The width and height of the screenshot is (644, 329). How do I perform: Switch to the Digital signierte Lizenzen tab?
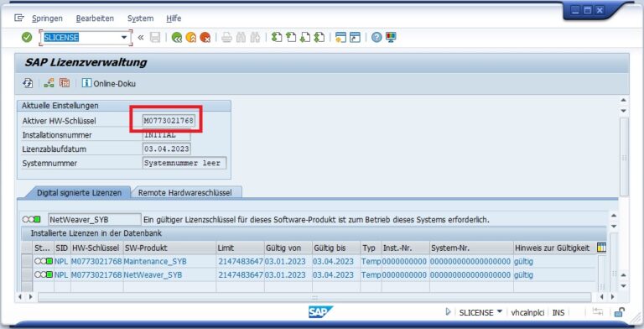click(79, 192)
